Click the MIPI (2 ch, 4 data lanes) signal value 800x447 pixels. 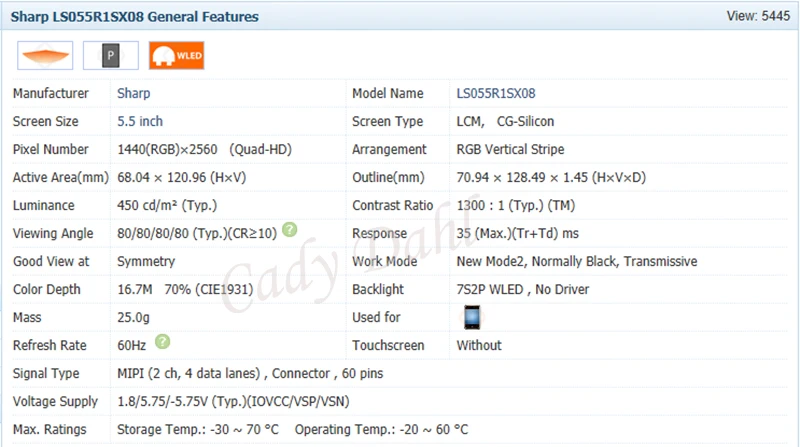coord(250,374)
